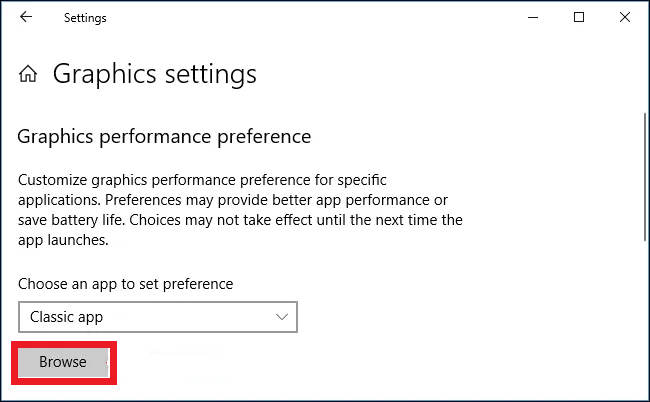650x402 pixels.
Task: Click the 'Choose an app to set preference' label
Action: point(126,284)
